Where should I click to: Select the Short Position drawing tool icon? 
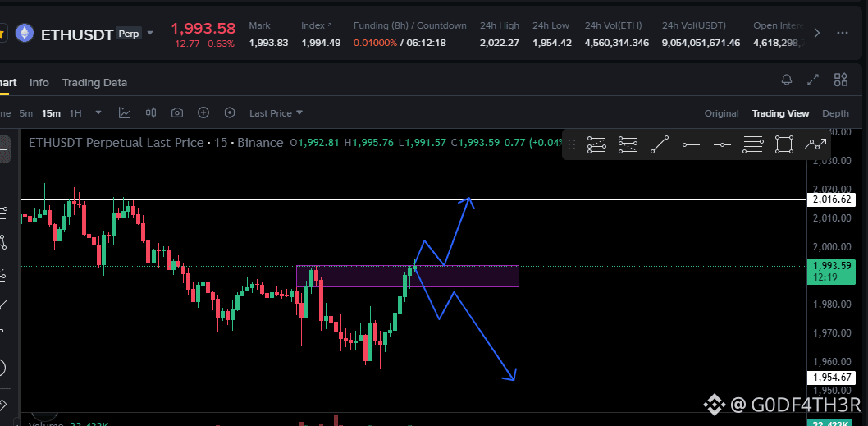(628, 144)
